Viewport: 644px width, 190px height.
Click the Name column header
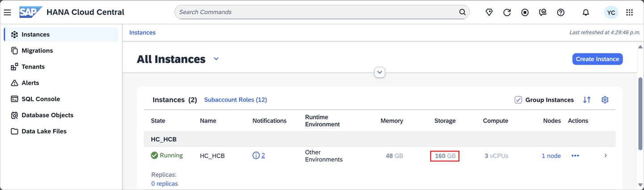click(208, 121)
